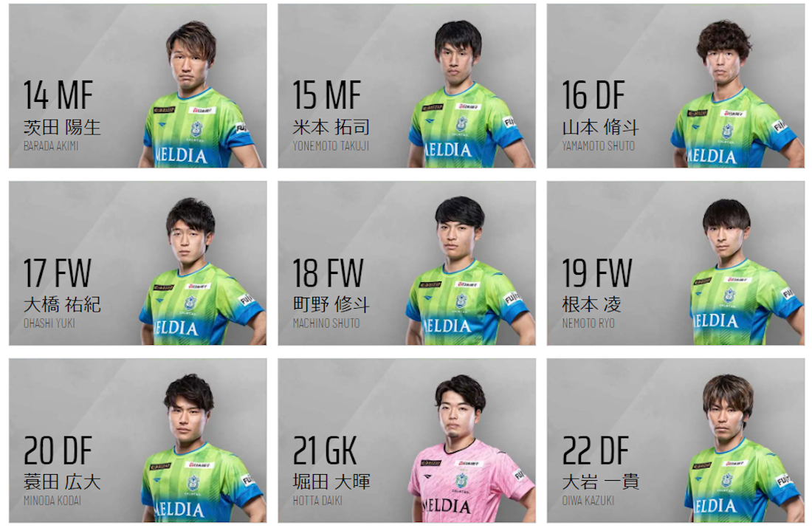Click the name text MINODA KODAI

pyautogui.click(x=52, y=501)
